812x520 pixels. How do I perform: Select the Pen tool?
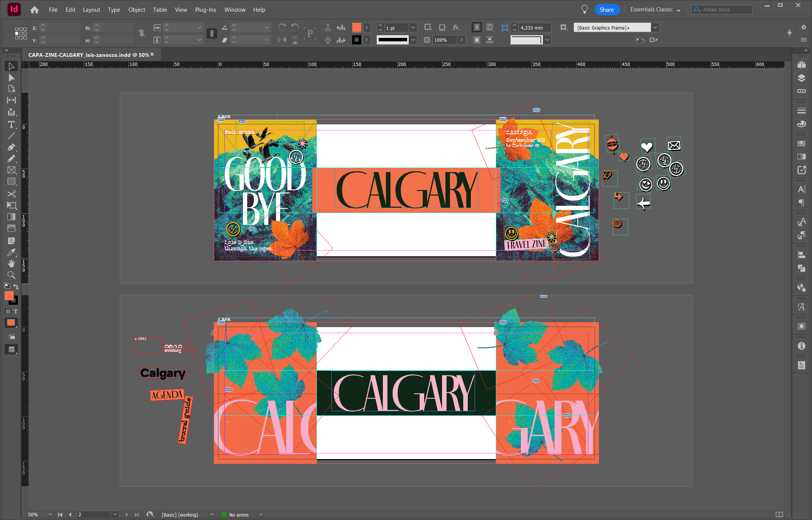(x=11, y=147)
